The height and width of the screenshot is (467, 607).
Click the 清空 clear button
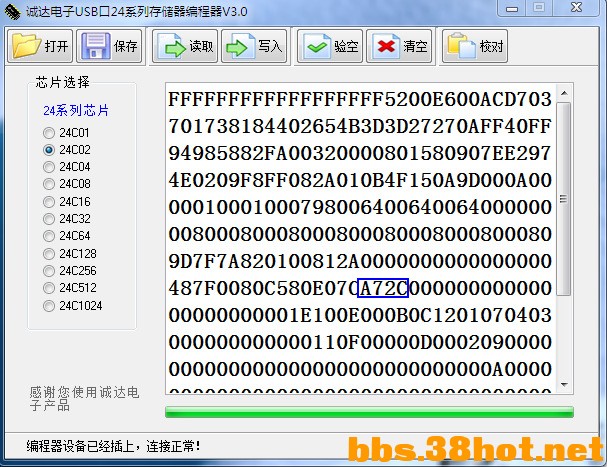coord(399,46)
